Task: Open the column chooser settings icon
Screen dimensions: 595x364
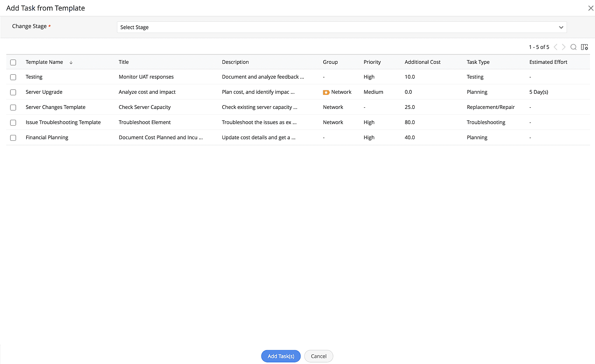Action: 584,47
